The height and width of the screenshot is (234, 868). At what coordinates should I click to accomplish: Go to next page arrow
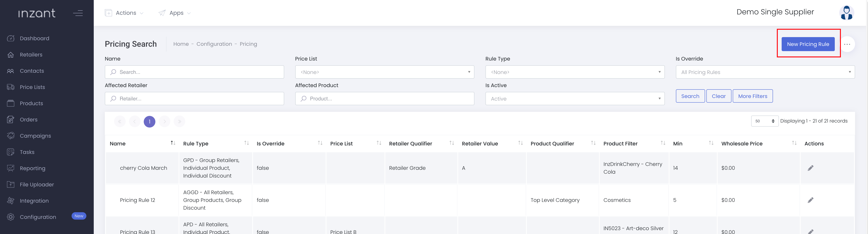pos(164,121)
